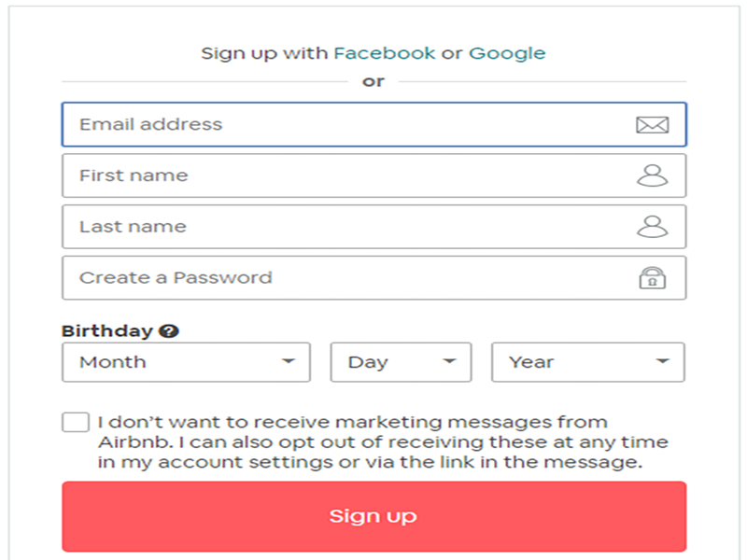Click the padlock icon in Password field
747x560 pixels.
pyautogui.click(x=652, y=277)
